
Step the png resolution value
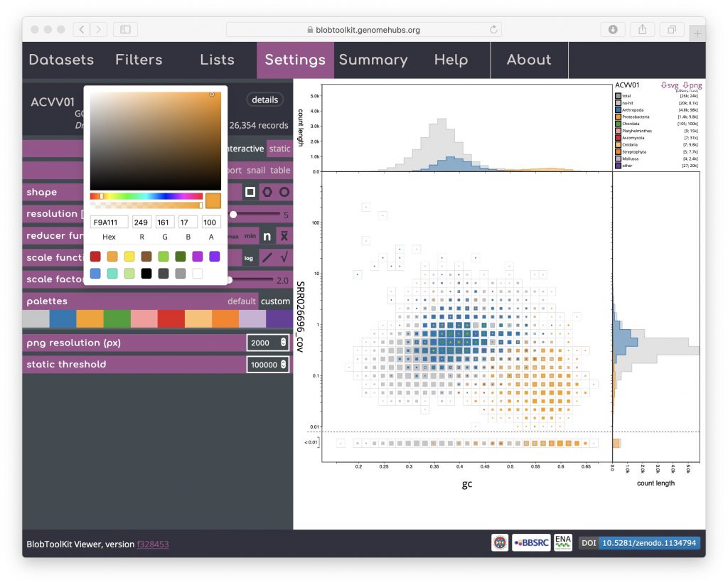coord(284,343)
